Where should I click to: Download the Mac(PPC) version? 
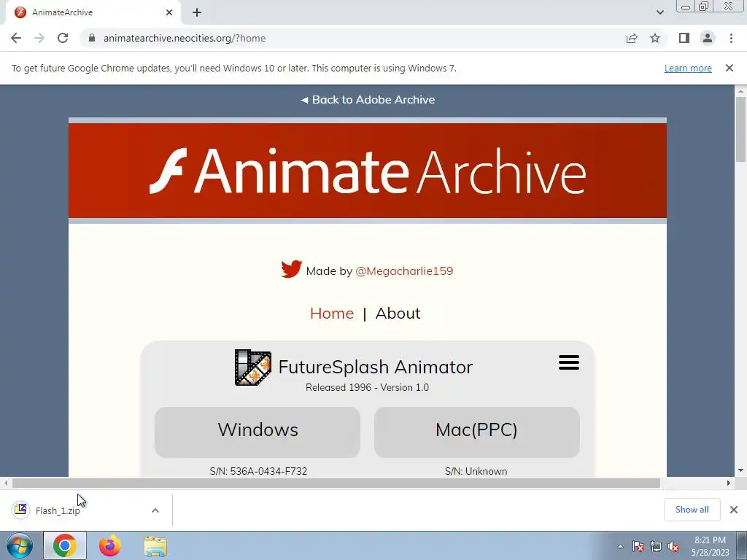[x=477, y=432]
